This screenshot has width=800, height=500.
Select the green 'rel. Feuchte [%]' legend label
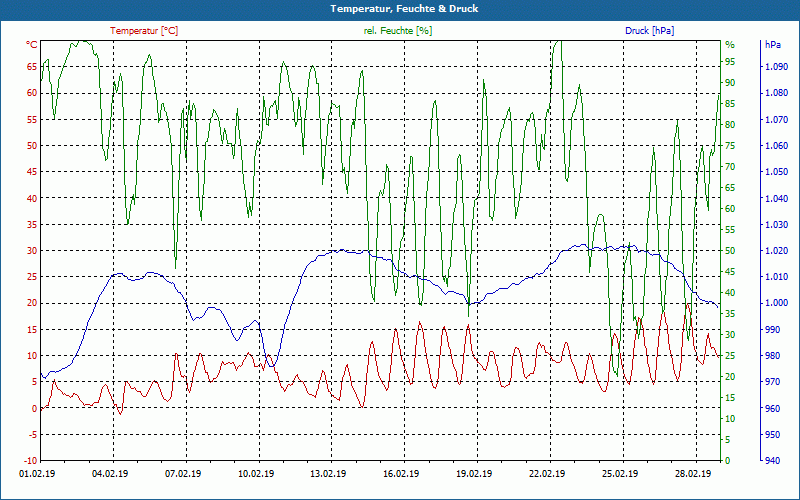tap(398, 31)
